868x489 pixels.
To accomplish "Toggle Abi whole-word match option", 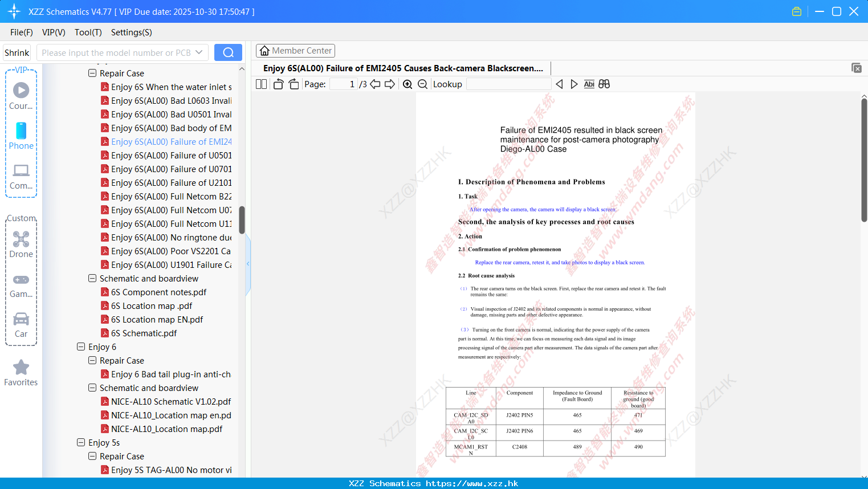I will [589, 84].
